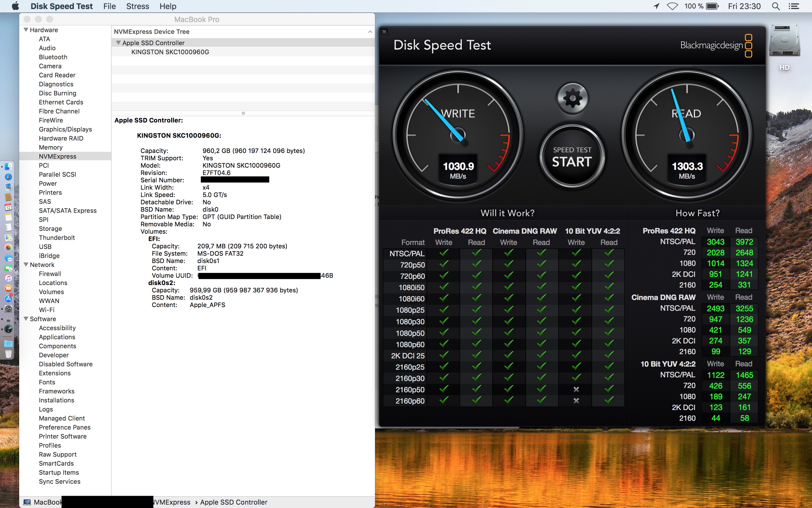
Task: Select Graphics/Displays in the sidebar
Action: point(65,129)
